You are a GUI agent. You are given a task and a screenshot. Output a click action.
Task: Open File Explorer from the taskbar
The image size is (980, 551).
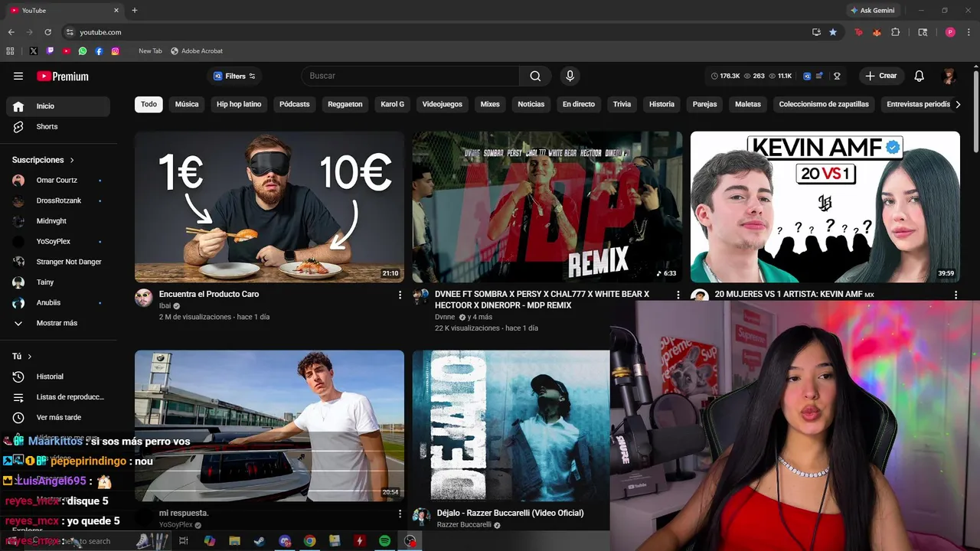click(235, 541)
